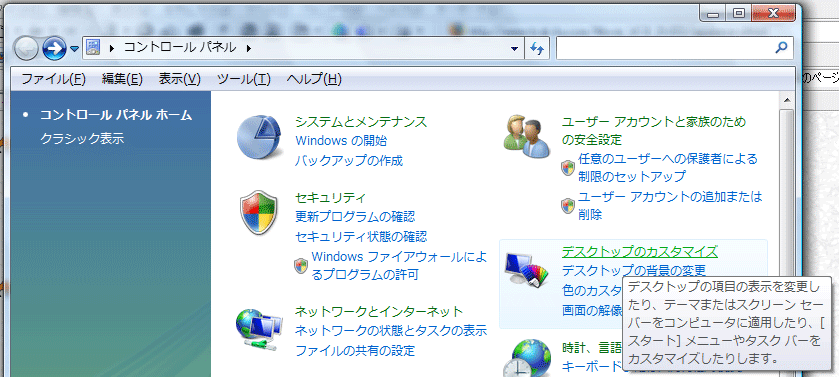Click inside the search input field
Viewport: 839px width, 377px height.
point(664,48)
